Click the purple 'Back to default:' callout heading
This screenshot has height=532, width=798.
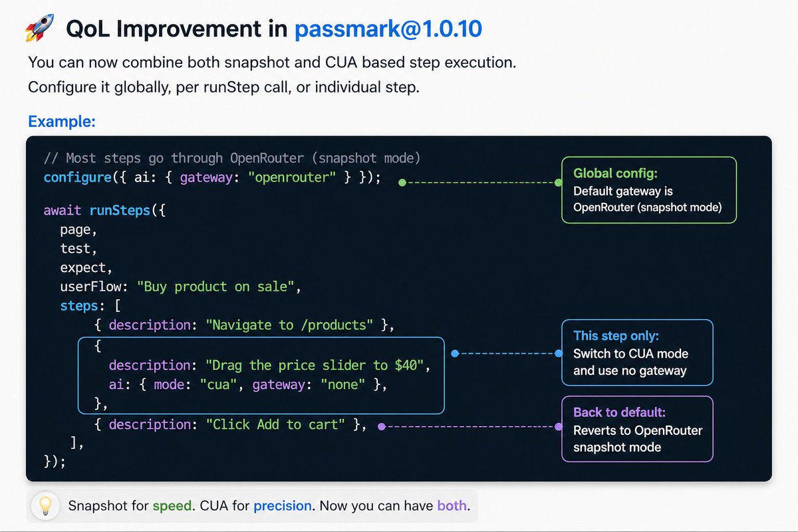619,412
